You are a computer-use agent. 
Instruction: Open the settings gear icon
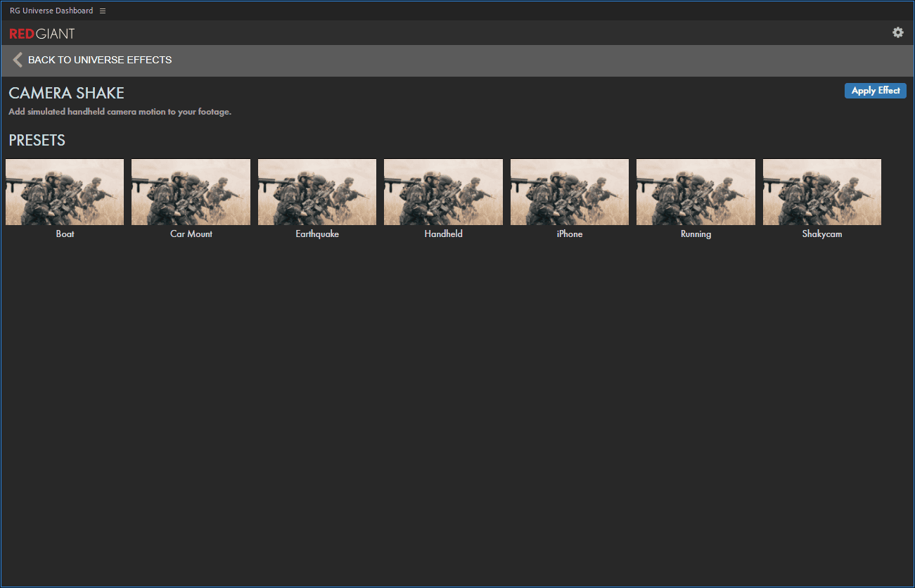[x=897, y=32]
